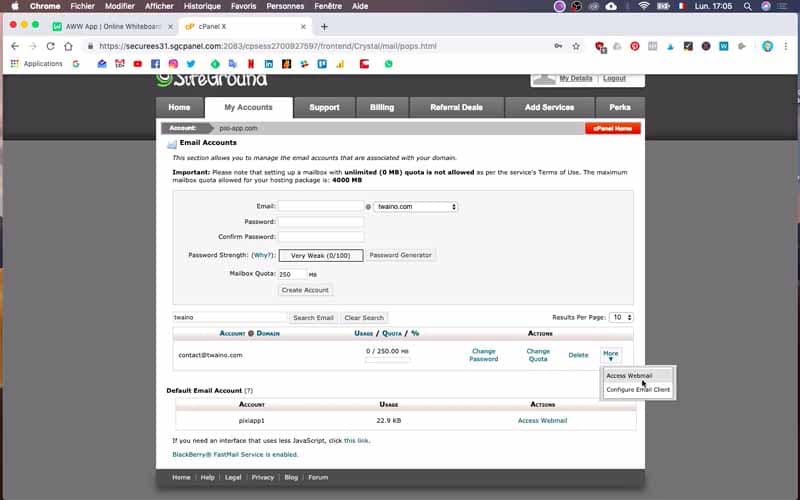Click the Search Email button
This screenshot has height=500, width=800.
pyautogui.click(x=313, y=317)
